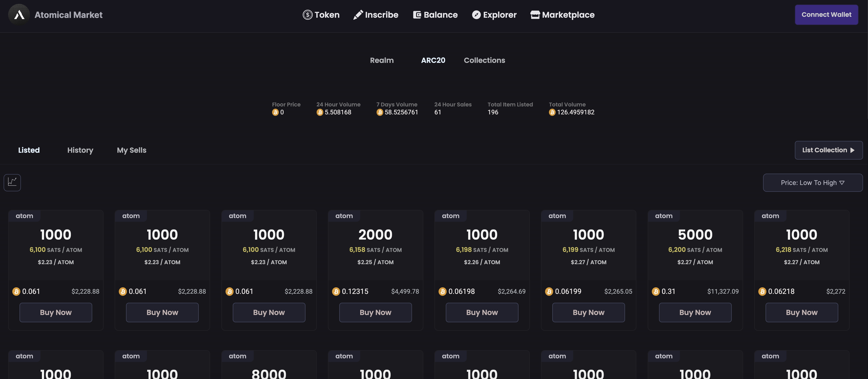Click the Inscribe pencil icon

(x=358, y=15)
